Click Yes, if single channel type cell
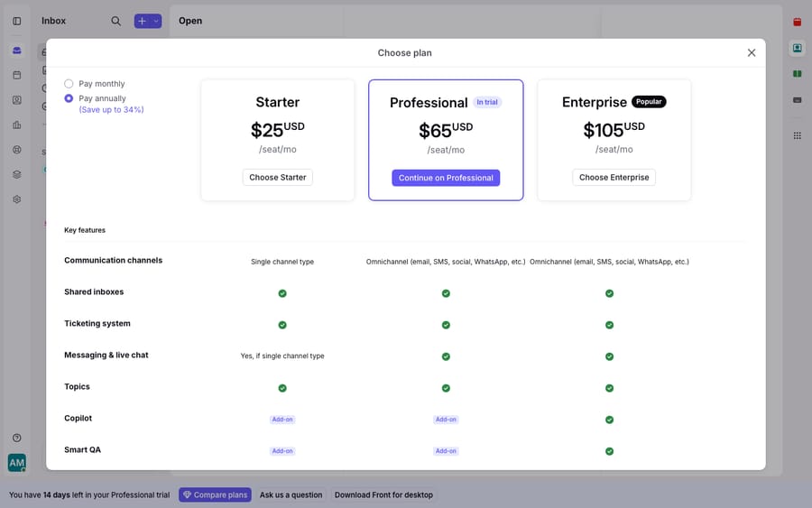Screen dimensions: 812x508 [x=282, y=356]
